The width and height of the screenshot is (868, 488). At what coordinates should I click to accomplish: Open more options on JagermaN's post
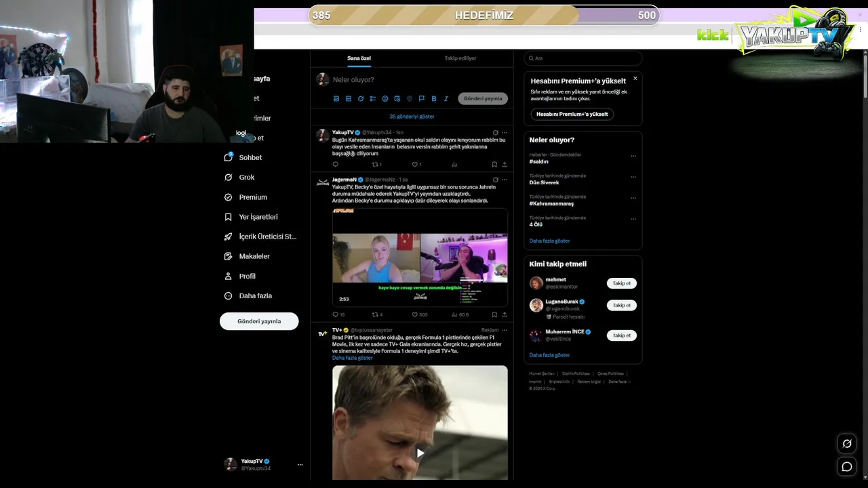[x=505, y=180]
